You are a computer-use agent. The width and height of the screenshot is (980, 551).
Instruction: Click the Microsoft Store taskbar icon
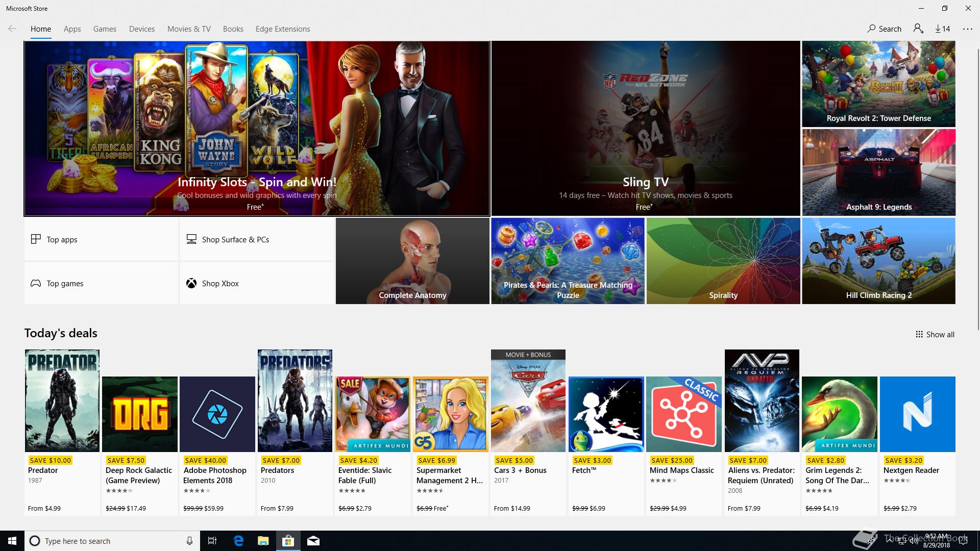pos(288,541)
